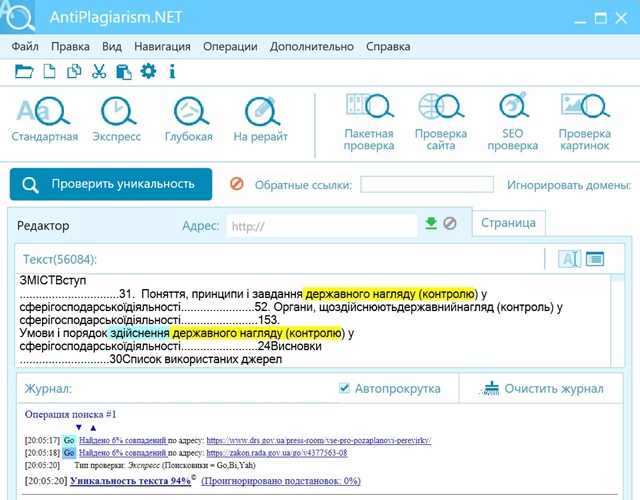
Task: Switch to the Страница tab
Action: click(x=509, y=223)
